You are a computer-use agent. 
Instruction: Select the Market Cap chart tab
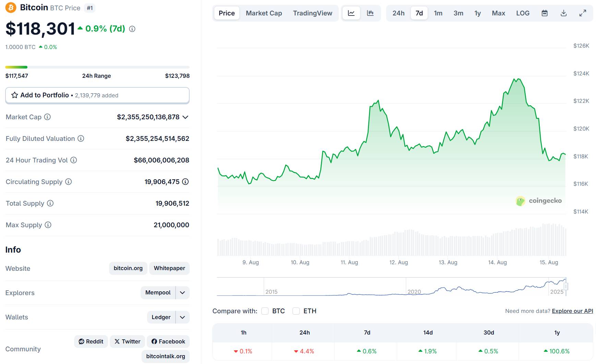pos(264,13)
